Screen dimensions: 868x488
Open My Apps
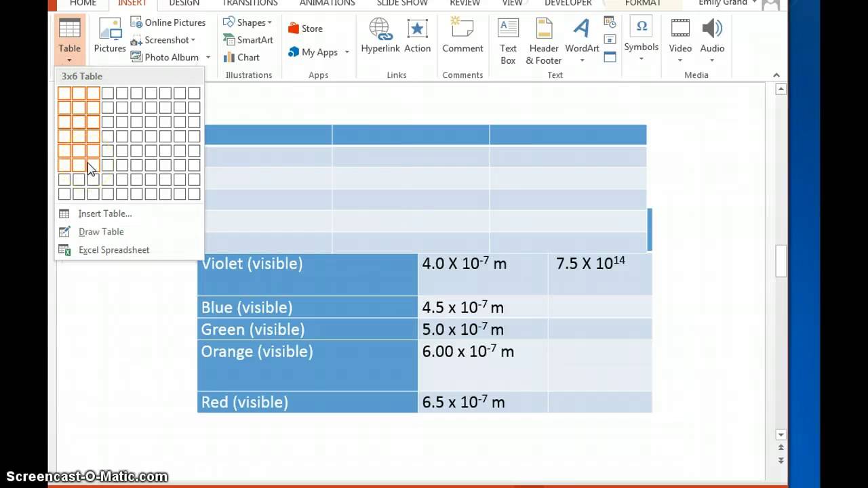[313, 52]
